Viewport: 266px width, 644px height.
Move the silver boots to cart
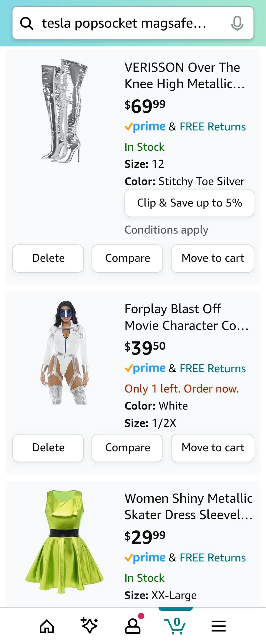[212, 258]
